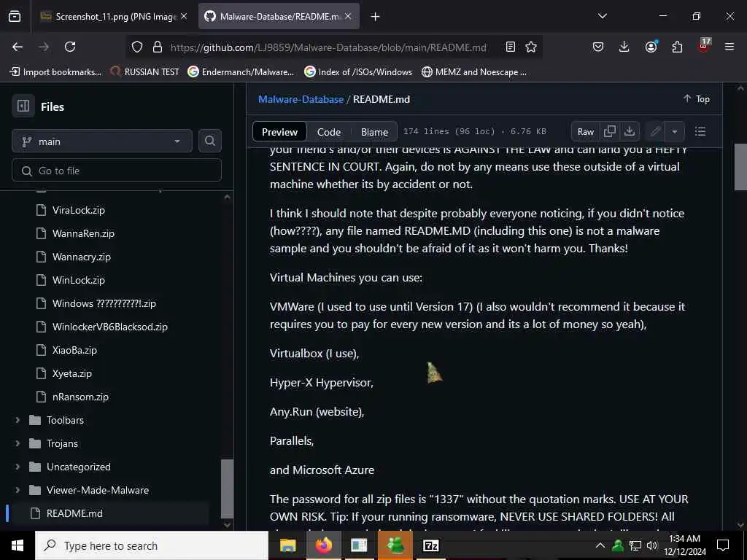
Task: Focus the Go to file field
Action: (x=116, y=171)
